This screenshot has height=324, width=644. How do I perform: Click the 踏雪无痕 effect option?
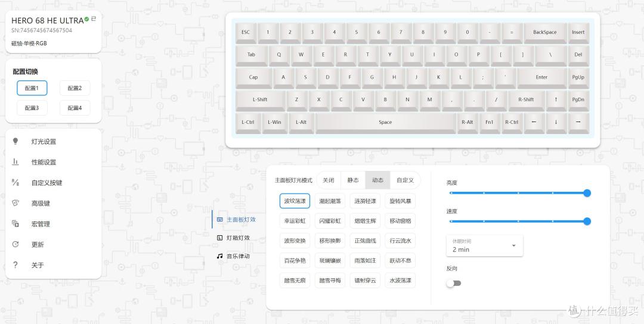pos(295,281)
